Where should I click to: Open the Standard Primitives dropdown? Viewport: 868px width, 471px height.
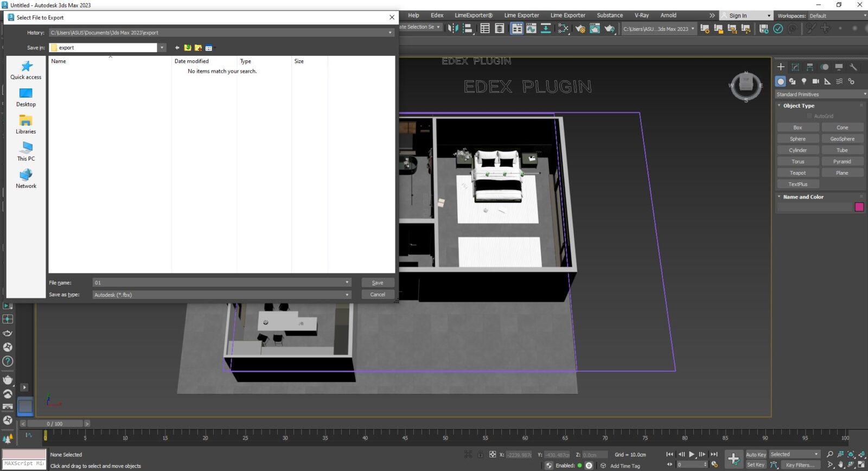click(821, 94)
